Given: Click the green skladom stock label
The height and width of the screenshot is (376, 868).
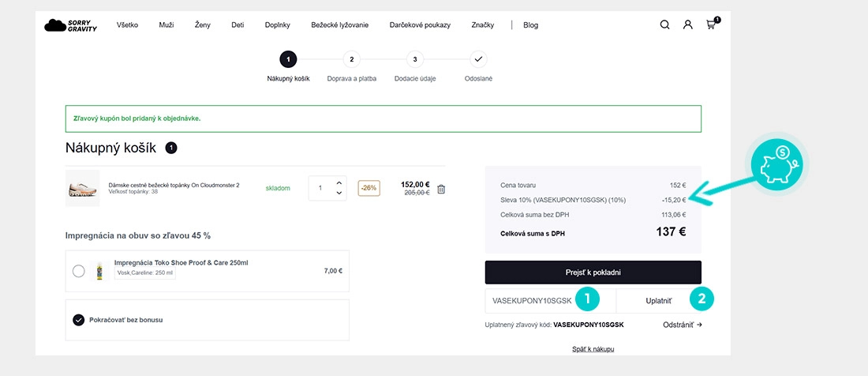Looking at the screenshot, I should pyautogui.click(x=277, y=188).
